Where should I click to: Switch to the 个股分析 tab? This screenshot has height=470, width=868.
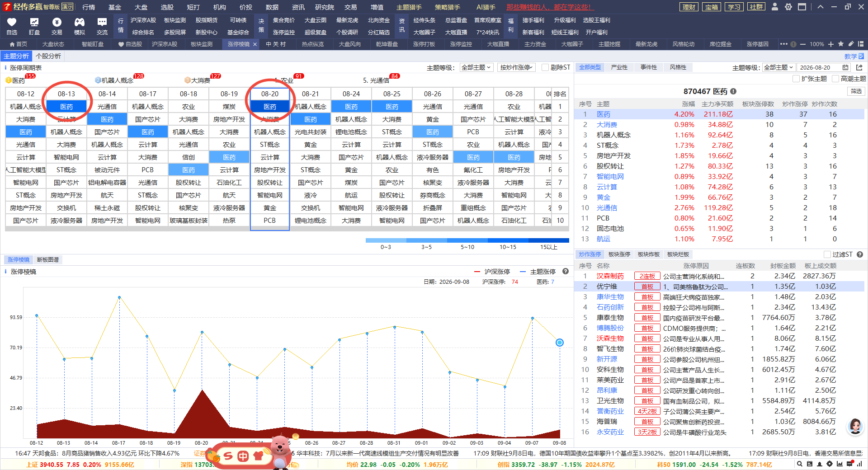48,56
